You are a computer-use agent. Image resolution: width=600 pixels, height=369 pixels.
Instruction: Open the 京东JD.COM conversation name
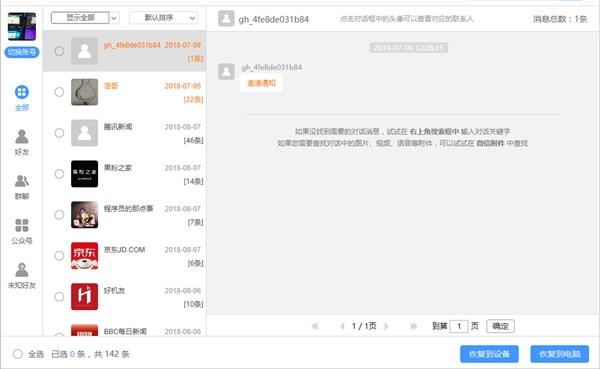click(124, 250)
